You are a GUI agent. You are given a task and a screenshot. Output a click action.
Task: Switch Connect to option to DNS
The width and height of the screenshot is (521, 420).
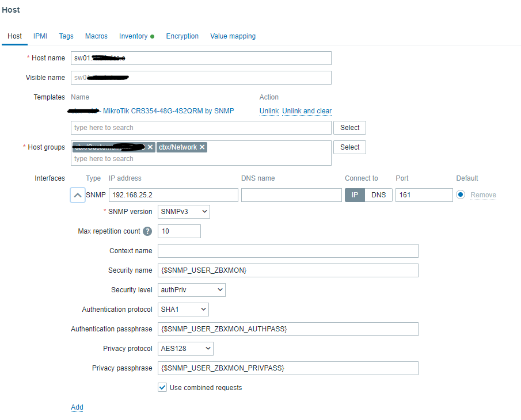(378, 195)
